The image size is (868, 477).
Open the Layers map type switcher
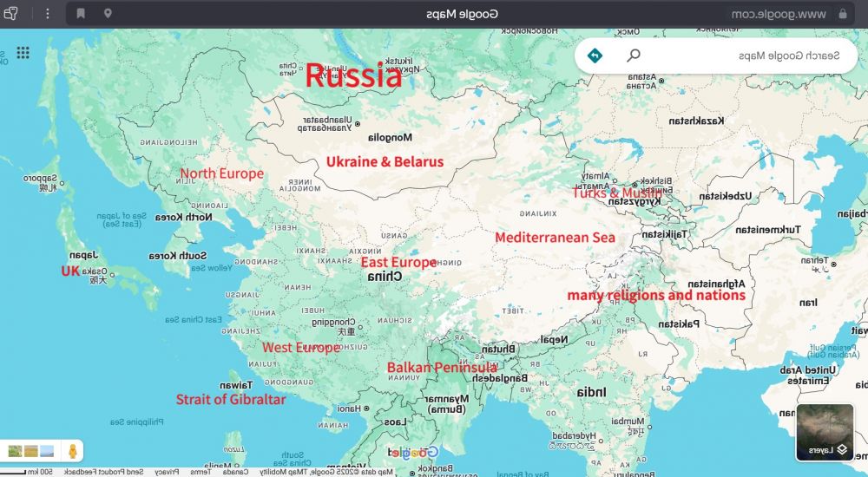point(825,432)
